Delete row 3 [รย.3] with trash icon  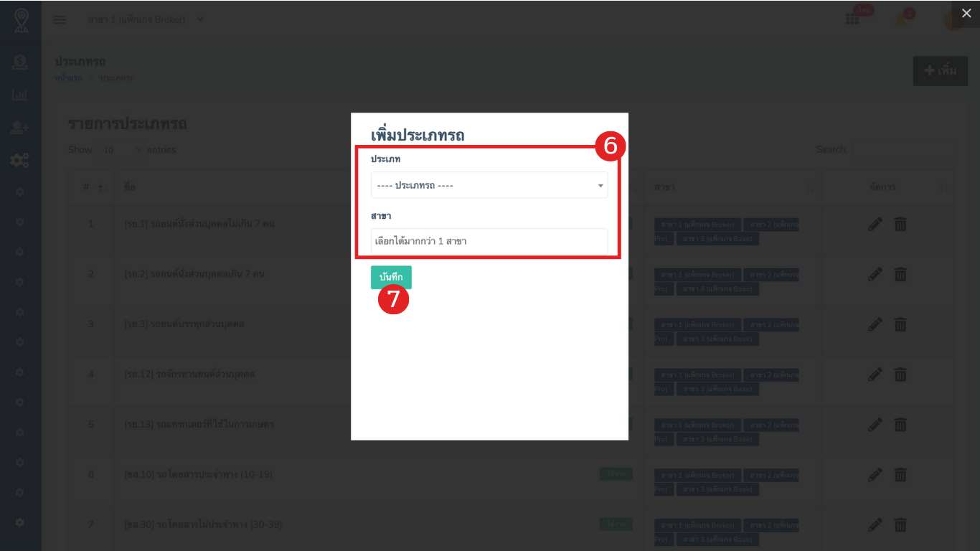click(x=900, y=324)
